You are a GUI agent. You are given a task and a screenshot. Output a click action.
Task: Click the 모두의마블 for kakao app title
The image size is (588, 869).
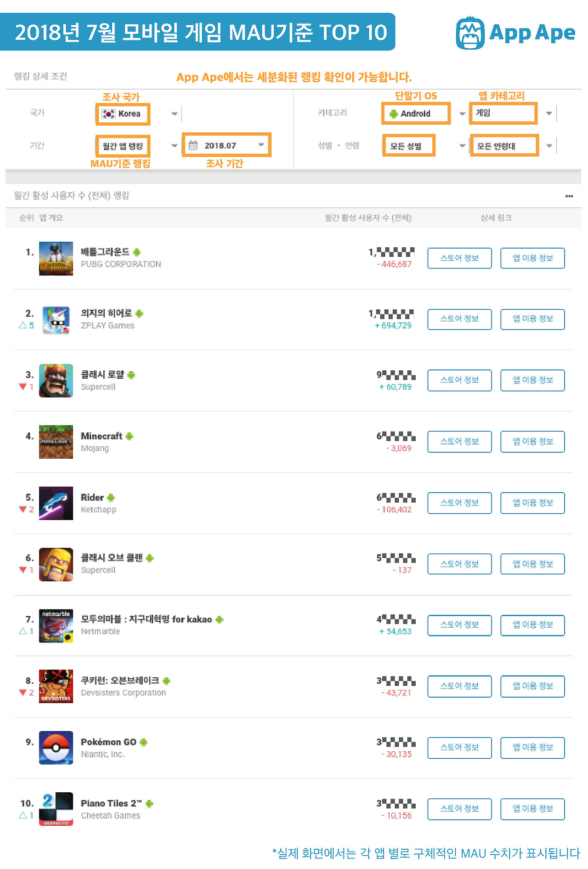(x=146, y=619)
